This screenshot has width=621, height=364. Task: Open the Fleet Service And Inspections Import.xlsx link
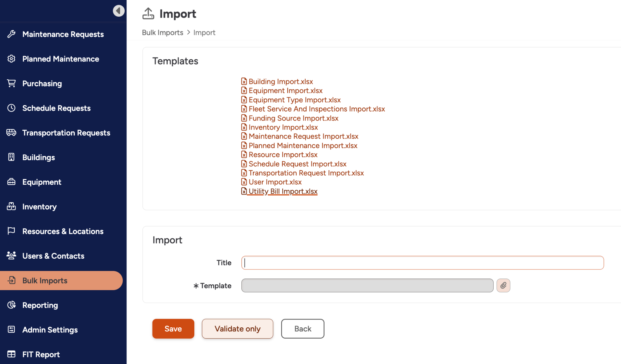coord(317,109)
